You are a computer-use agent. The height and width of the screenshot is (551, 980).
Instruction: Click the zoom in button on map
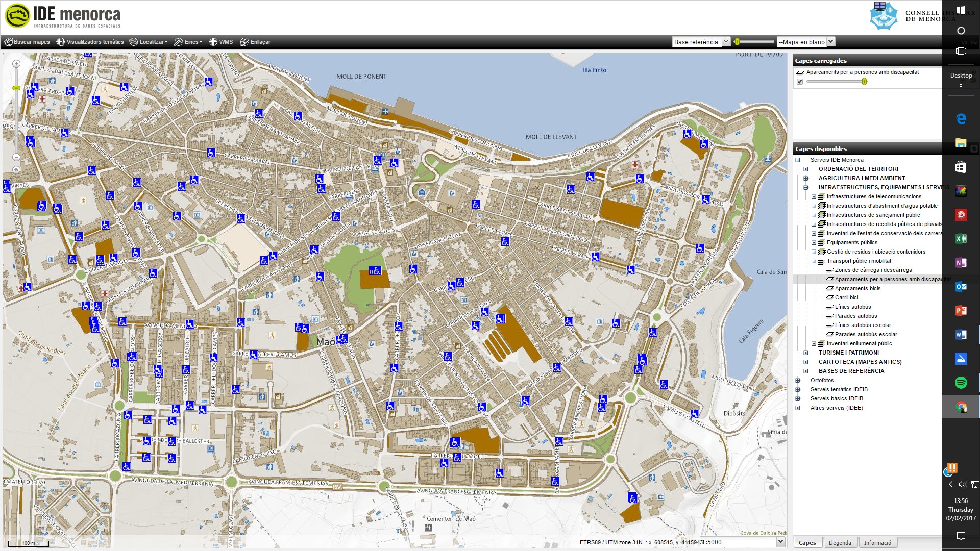coord(16,64)
